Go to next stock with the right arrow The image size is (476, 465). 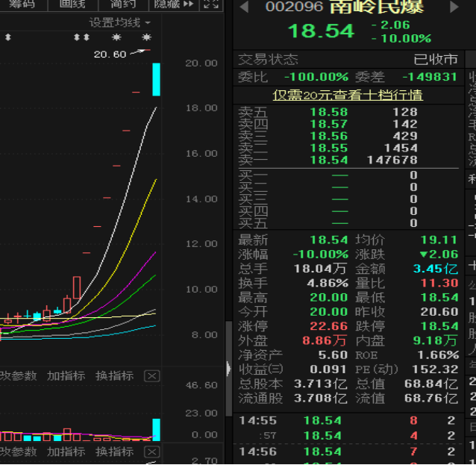(454, 7)
